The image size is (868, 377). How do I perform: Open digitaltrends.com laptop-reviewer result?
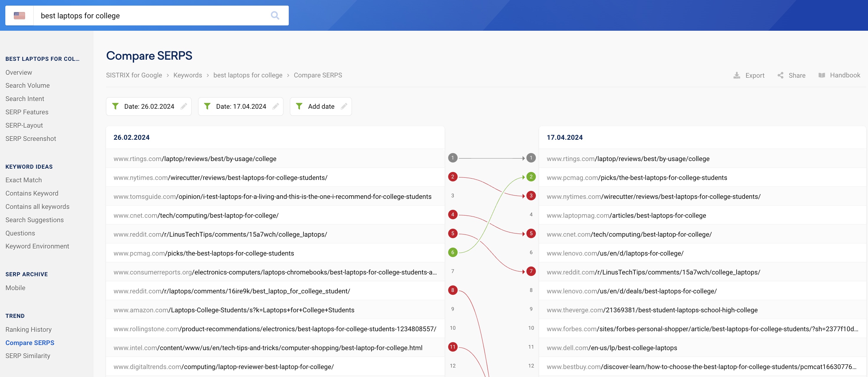pos(224,367)
